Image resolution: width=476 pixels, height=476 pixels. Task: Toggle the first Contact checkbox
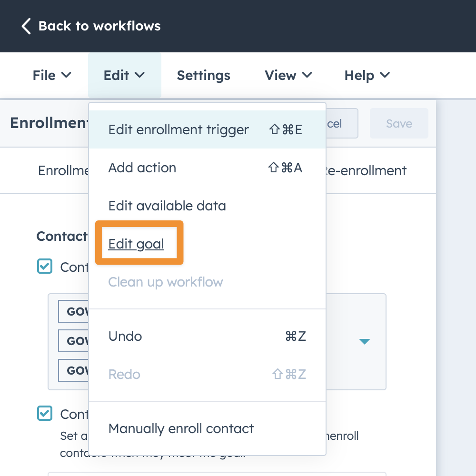(45, 267)
